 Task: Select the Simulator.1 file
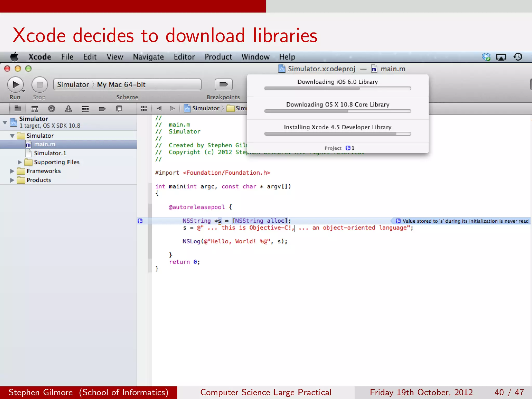click(68, 153)
